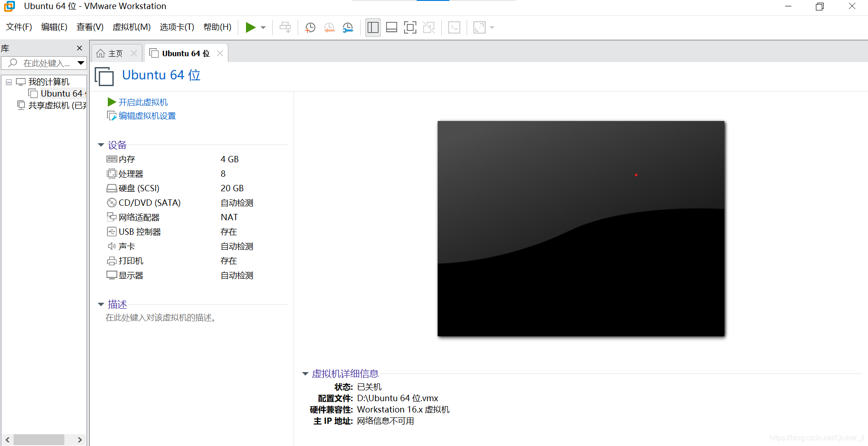Open the library search filter dropdown

pyautogui.click(x=81, y=63)
